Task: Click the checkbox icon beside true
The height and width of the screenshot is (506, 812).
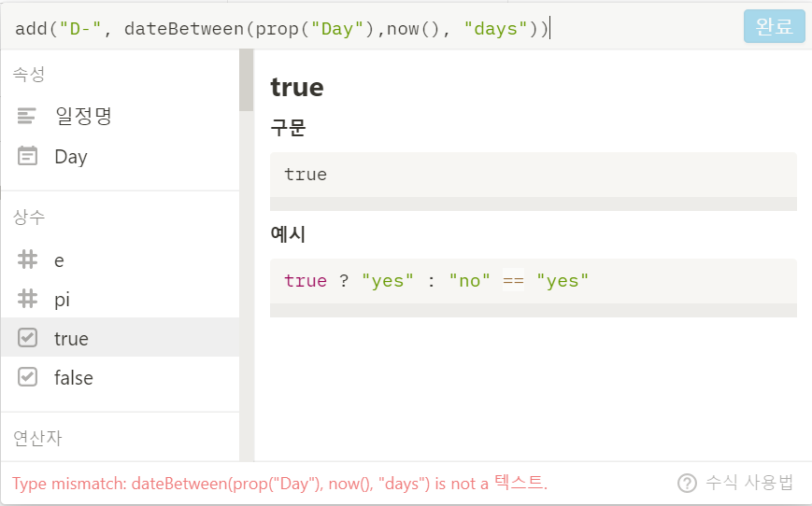Action: coord(27,337)
